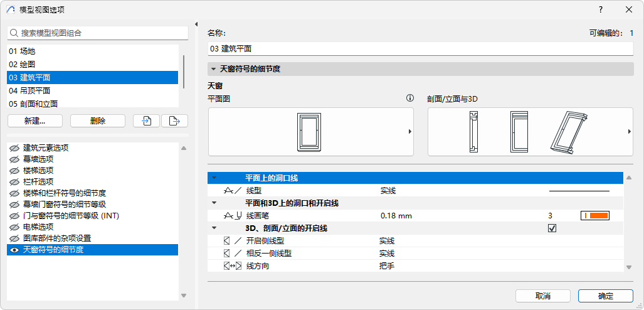The image size is (644, 310).
Task: Click the settings table scroll up arrow
Action: (628, 178)
